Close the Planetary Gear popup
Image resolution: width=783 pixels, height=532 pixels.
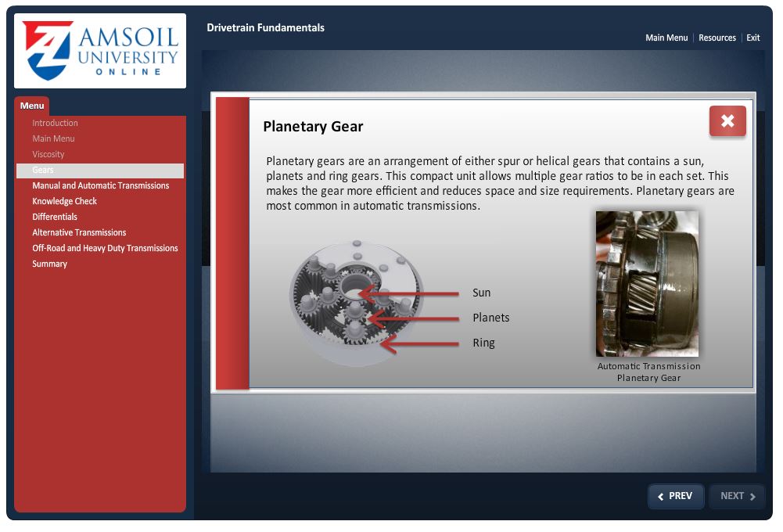pyautogui.click(x=727, y=121)
